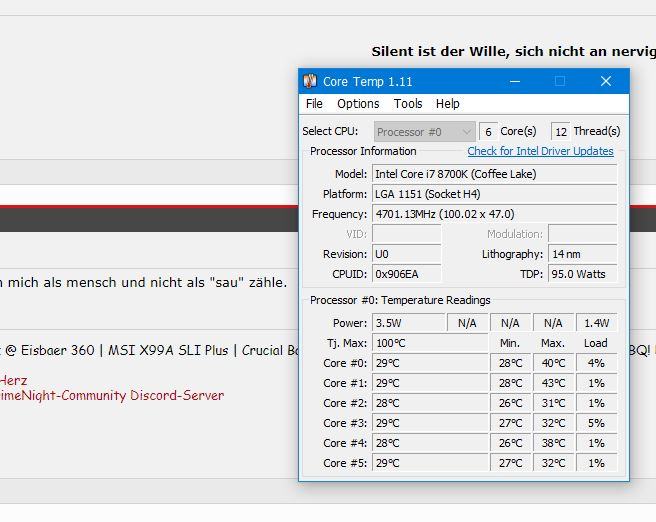
Task: Click the Platform field LGA 1151
Action: pyautogui.click(x=495, y=194)
